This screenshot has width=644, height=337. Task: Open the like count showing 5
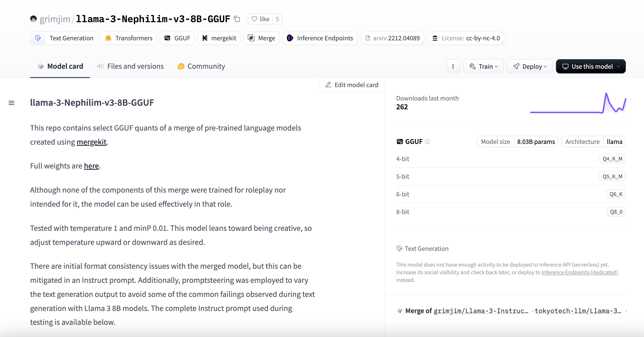pyautogui.click(x=277, y=19)
